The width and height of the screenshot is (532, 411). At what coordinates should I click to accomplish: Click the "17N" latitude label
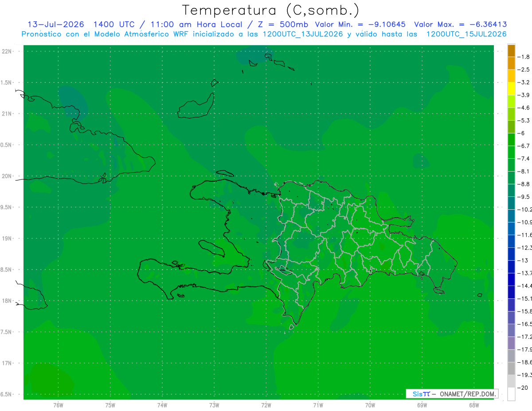tap(7, 363)
